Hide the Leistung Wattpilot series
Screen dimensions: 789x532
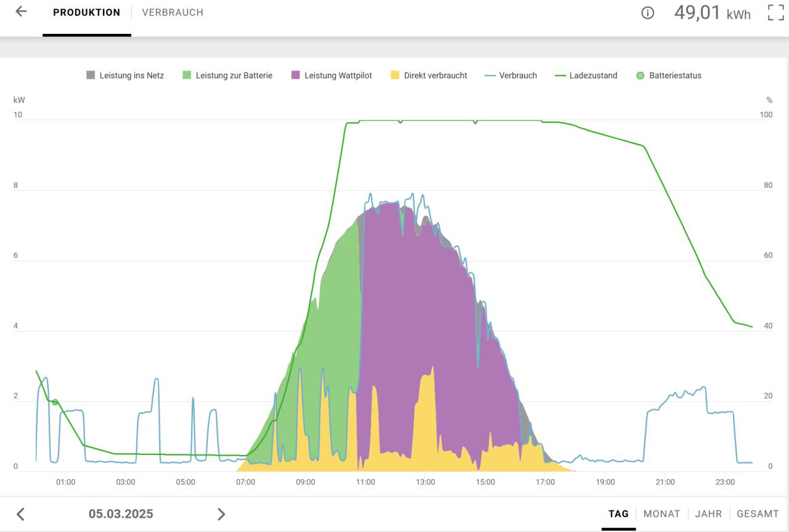pos(332,76)
